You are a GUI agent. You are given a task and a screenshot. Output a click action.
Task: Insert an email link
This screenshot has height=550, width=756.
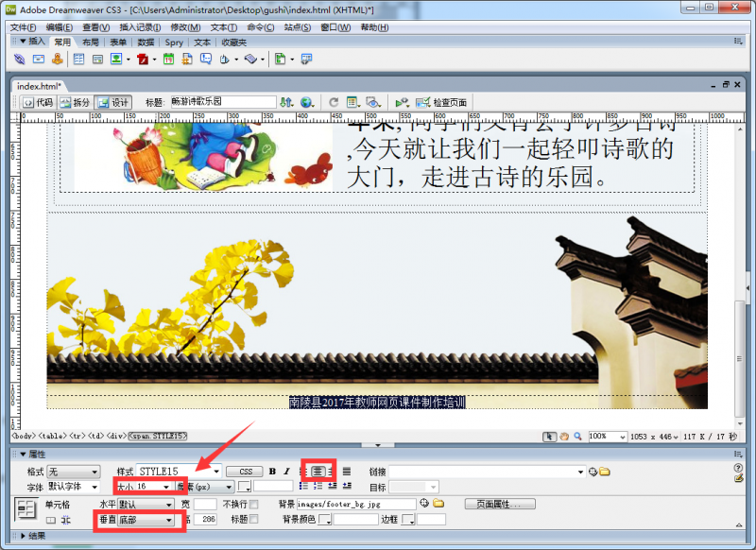[39, 60]
